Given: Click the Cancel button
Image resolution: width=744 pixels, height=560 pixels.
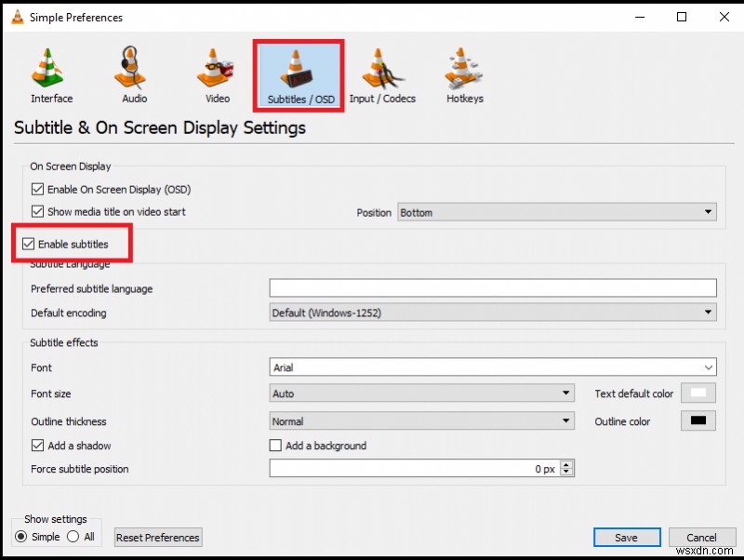Looking at the screenshot, I should [x=701, y=538].
